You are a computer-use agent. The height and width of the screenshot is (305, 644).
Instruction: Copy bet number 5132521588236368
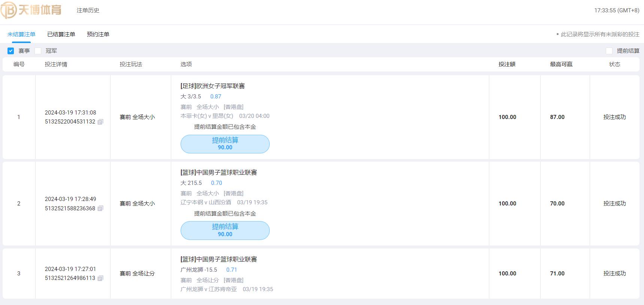[100, 208]
